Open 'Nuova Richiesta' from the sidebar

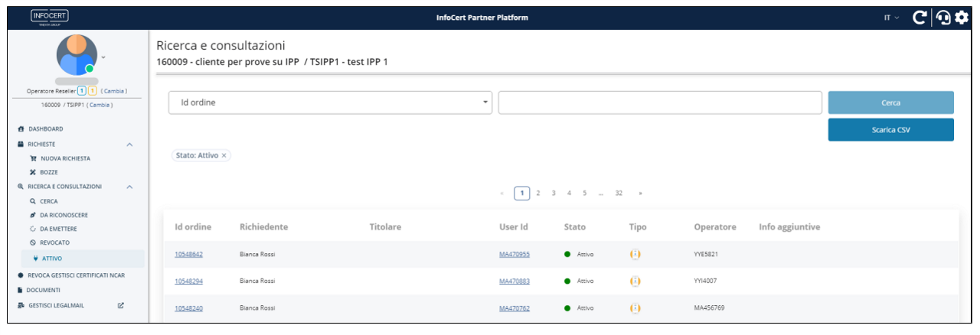point(65,158)
